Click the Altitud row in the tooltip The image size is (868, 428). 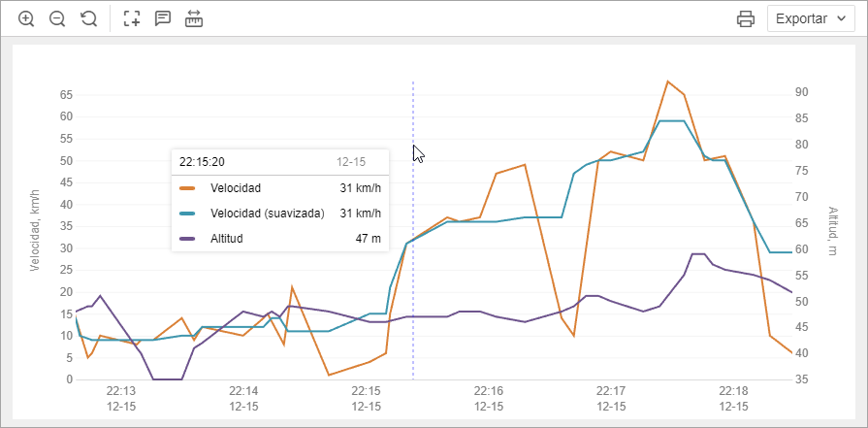click(267, 238)
